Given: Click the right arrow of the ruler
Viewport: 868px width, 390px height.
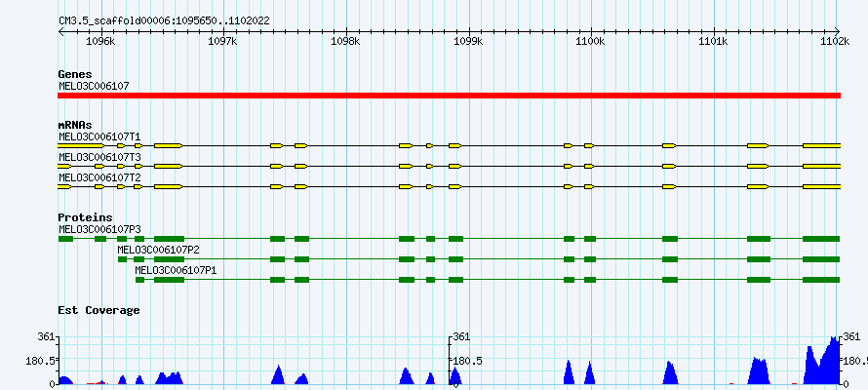Looking at the screenshot, I should pos(837,31).
